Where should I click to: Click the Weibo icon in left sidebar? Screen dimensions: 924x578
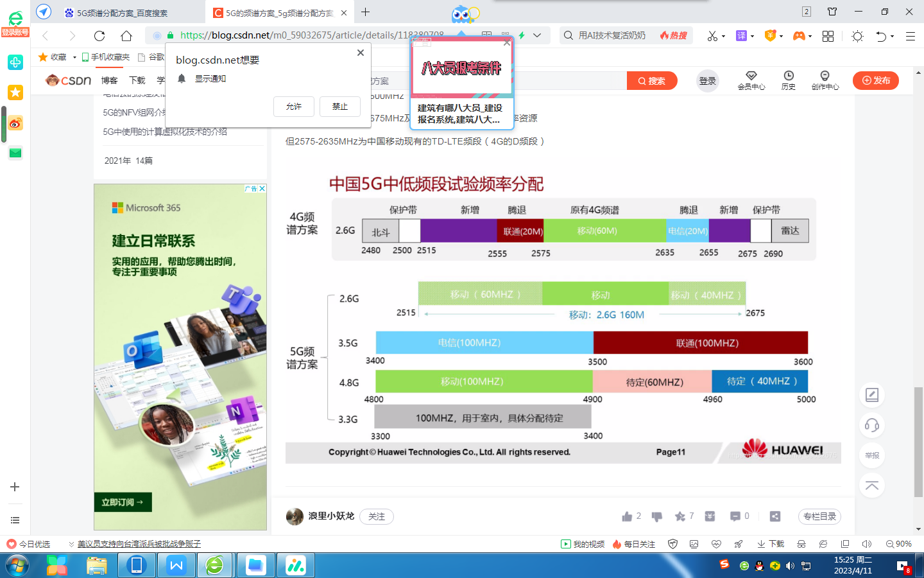pos(15,123)
